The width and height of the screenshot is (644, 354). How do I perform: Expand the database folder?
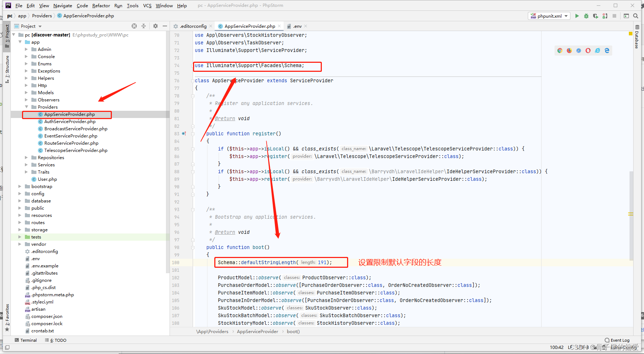(20, 201)
